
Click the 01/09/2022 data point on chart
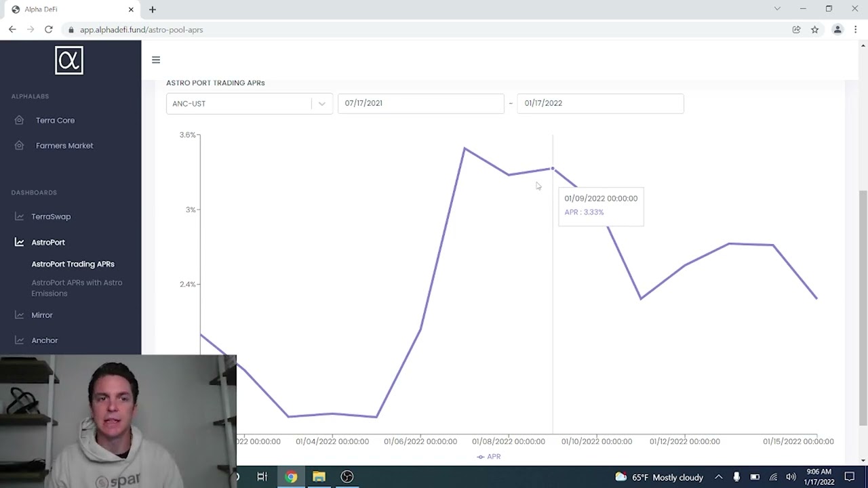[x=553, y=168]
